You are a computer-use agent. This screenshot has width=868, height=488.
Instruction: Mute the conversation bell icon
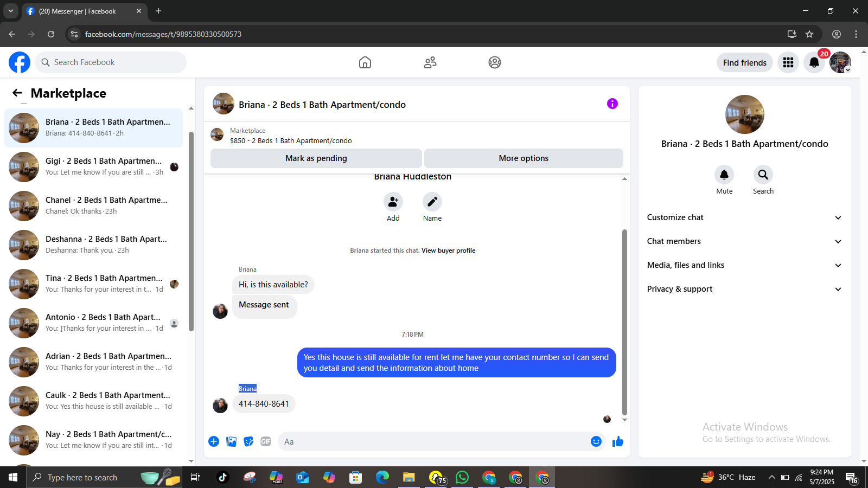pos(724,175)
